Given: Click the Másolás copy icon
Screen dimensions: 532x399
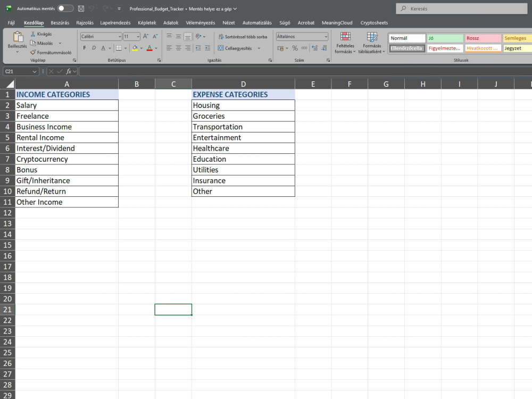Looking at the screenshot, I should coord(33,43).
